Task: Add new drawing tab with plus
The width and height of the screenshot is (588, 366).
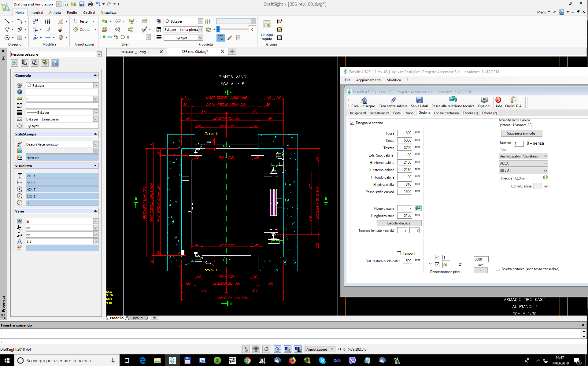Action: tap(232, 51)
